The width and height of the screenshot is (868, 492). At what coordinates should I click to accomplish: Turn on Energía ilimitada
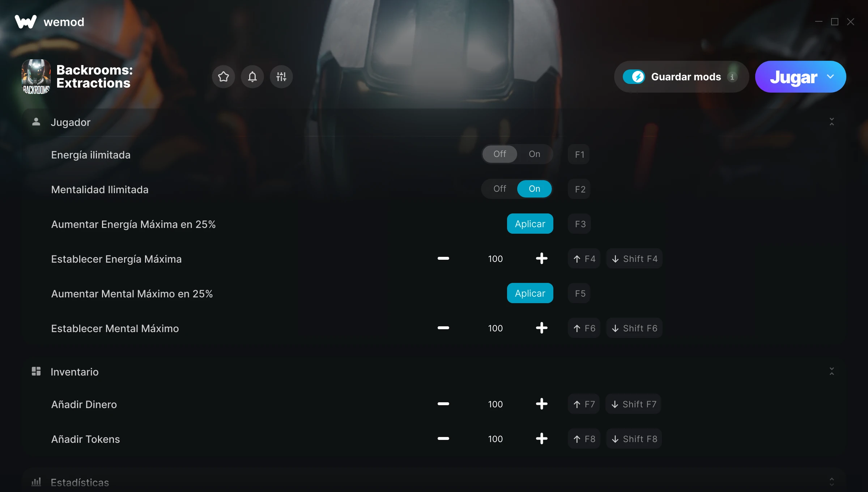coord(535,154)
